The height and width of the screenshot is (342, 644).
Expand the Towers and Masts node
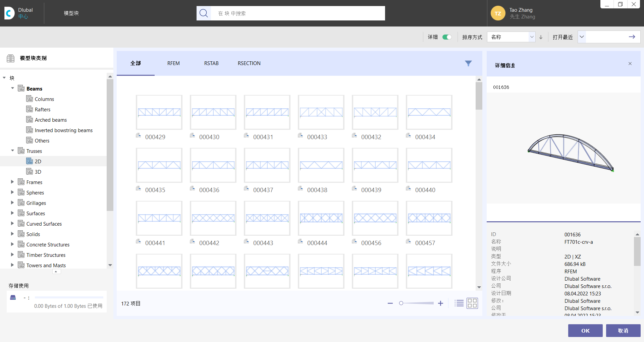click(x=12, y=265)
